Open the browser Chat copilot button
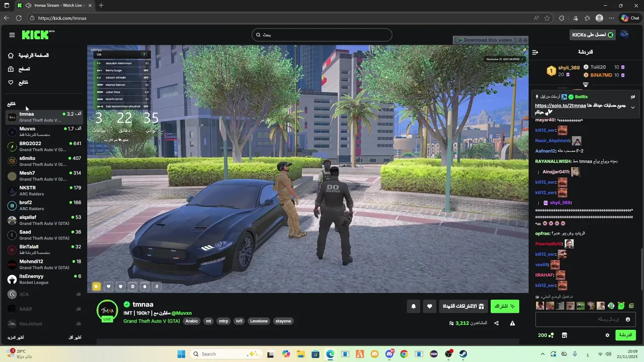The height and width of the screenshot is (362, 644). (x=630, y=18)
